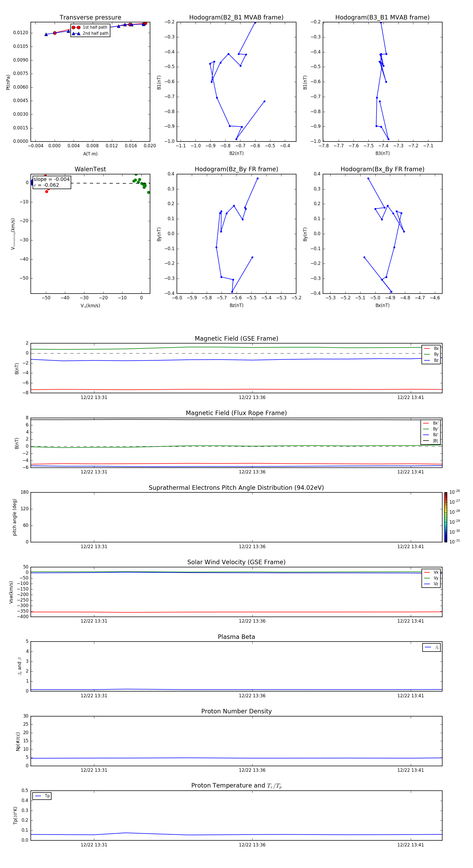Click the pitch angle rainbow colorbar
The width and height of the screenshot is (473, 868).
[446, 517]
